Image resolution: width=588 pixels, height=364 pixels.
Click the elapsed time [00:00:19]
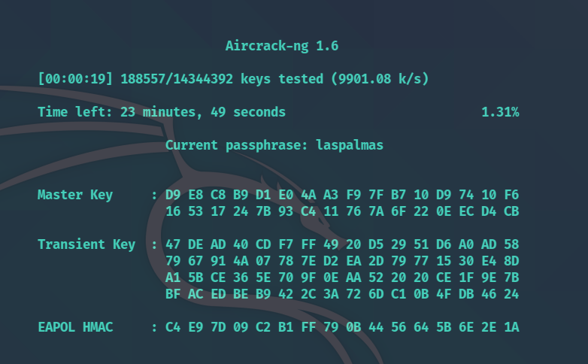pos(75,79)
